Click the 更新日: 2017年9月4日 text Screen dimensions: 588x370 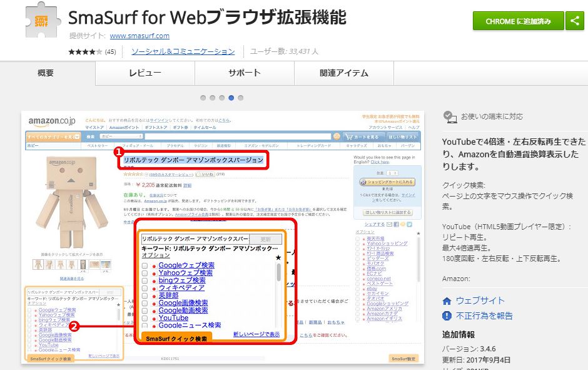[x=476, y=360]
